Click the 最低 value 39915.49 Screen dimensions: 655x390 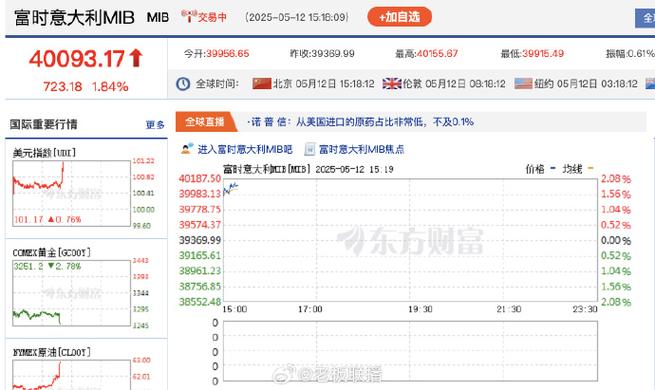(x=543, y=53)
